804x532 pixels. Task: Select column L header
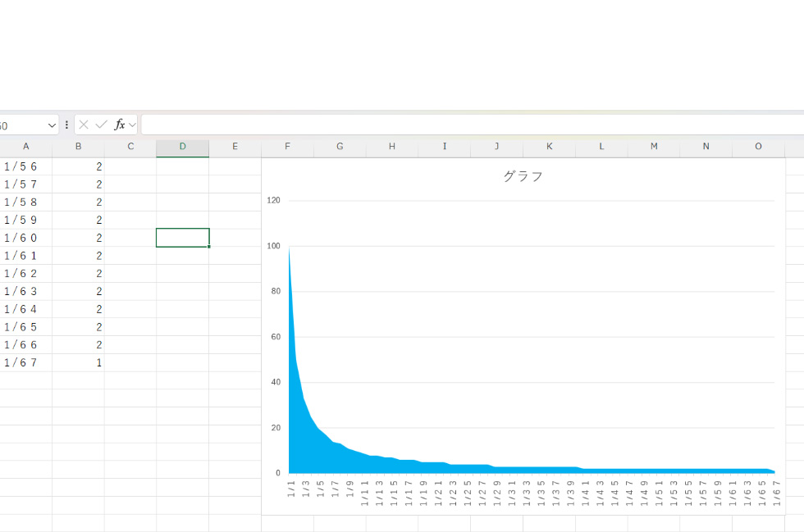pos(601,147)
